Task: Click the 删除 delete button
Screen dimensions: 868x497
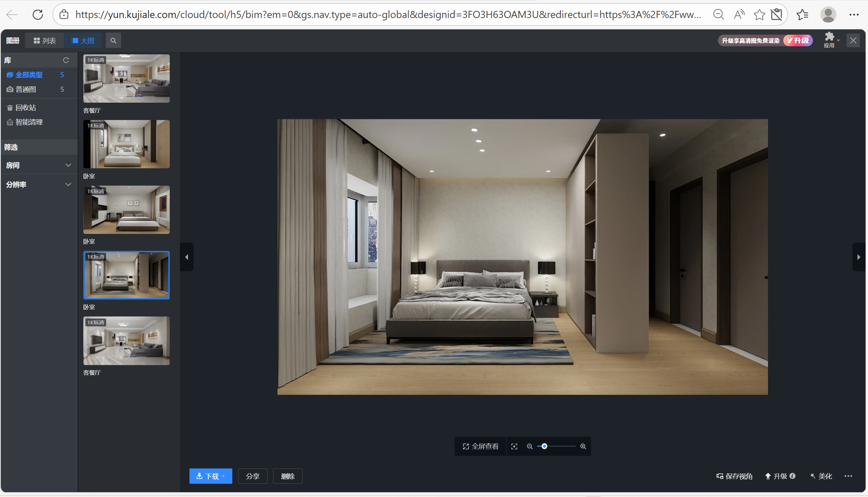Action: (x=287, y=476)
